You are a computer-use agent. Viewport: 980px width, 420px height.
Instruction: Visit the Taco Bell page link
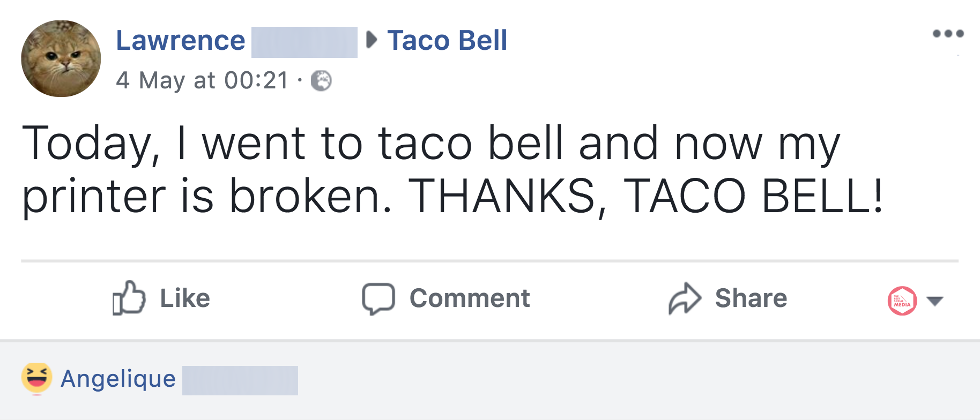(447, 41)
